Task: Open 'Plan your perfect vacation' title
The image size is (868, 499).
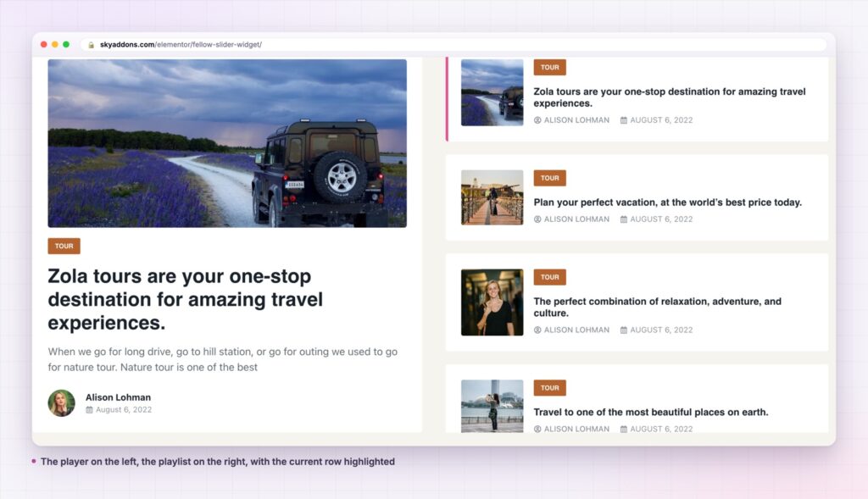Action: [x=668, y=202]
